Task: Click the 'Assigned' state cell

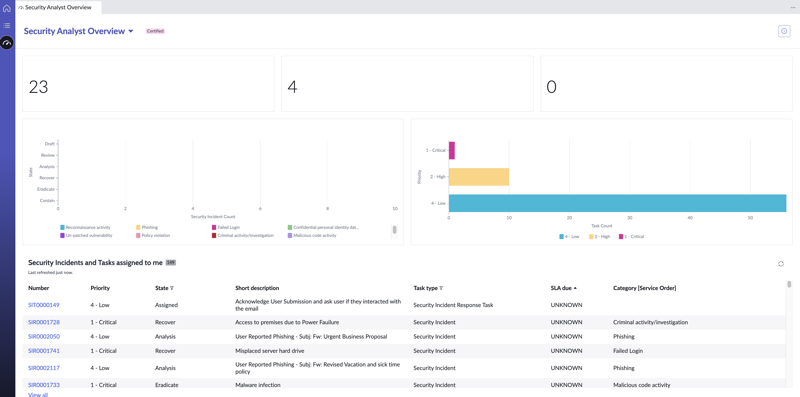Action: point(166,305)
